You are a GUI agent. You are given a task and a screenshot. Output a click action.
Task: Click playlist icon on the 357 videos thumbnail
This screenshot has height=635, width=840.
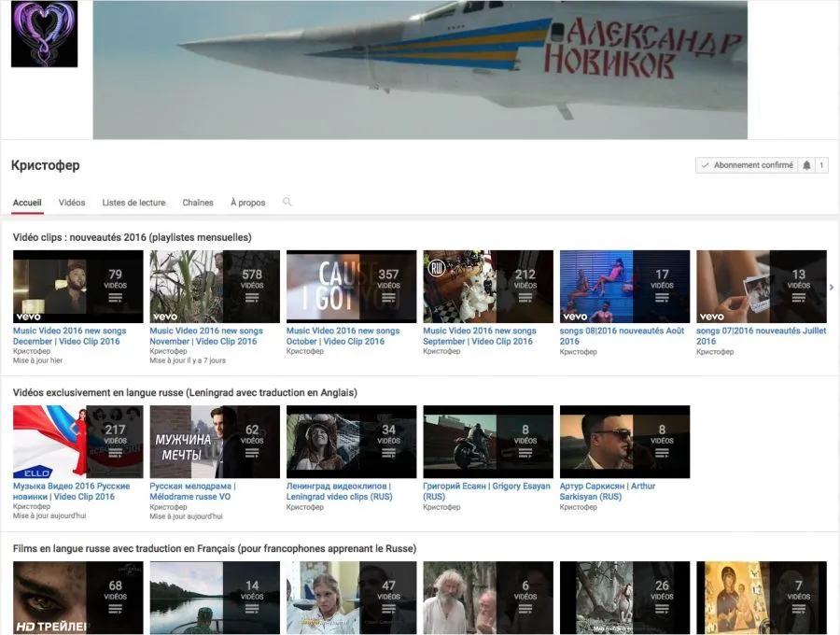tap(388, 299)
